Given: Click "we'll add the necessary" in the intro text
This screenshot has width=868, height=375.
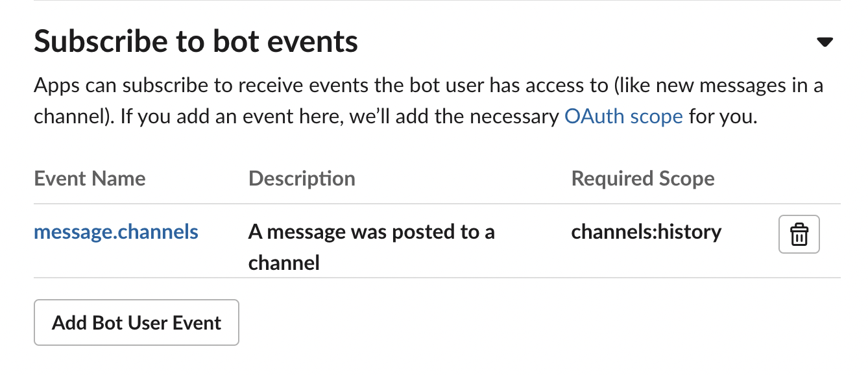Looking at the screenshot, I should 454,117.
